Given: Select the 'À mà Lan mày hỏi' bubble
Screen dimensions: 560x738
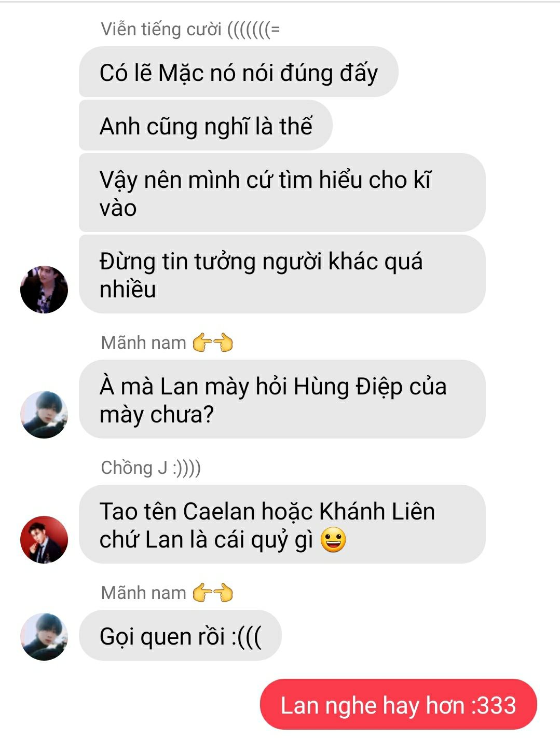Looking at the screenshot, I should pyautogui.click(x=282, y=399).
